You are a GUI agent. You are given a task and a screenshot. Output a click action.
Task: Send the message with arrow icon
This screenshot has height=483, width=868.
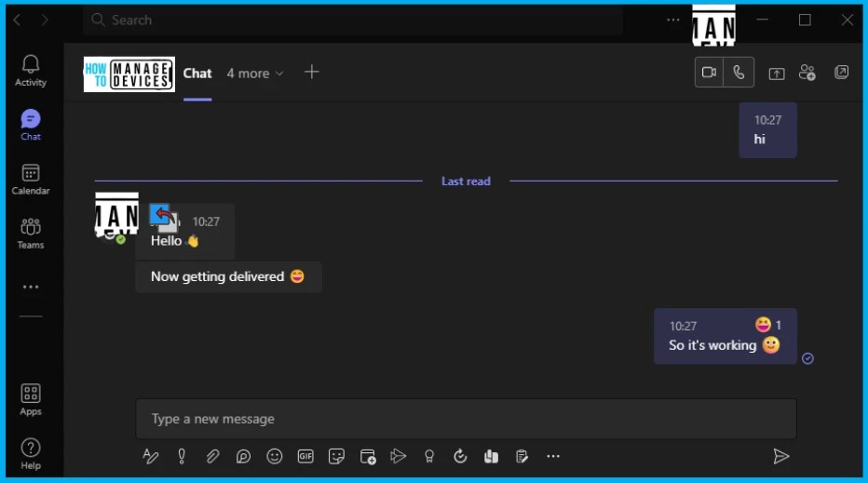click(781, 456)
